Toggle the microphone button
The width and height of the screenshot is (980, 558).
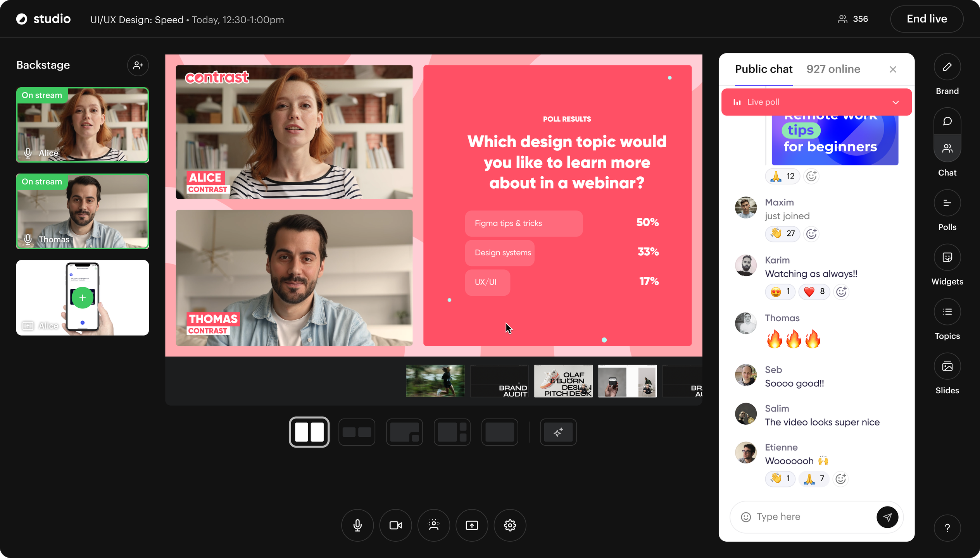point(357,525)
